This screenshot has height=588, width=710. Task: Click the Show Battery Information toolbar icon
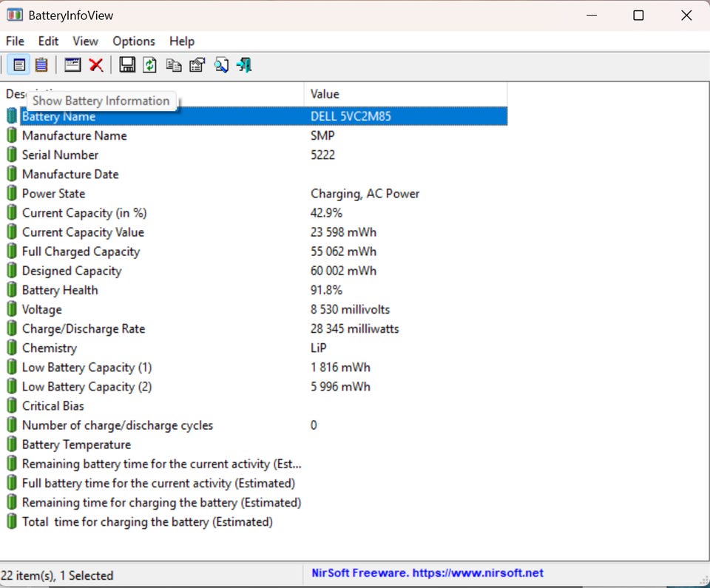(x=18, y=65)
